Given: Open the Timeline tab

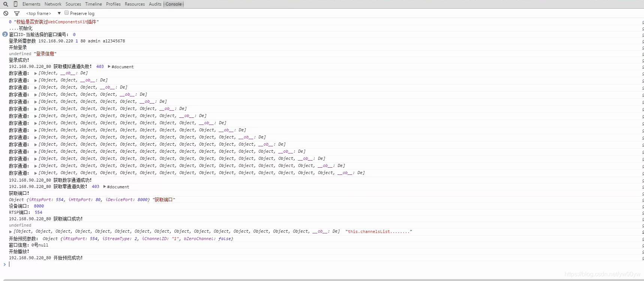Looking at the screenshot, I should pos(93,4).
